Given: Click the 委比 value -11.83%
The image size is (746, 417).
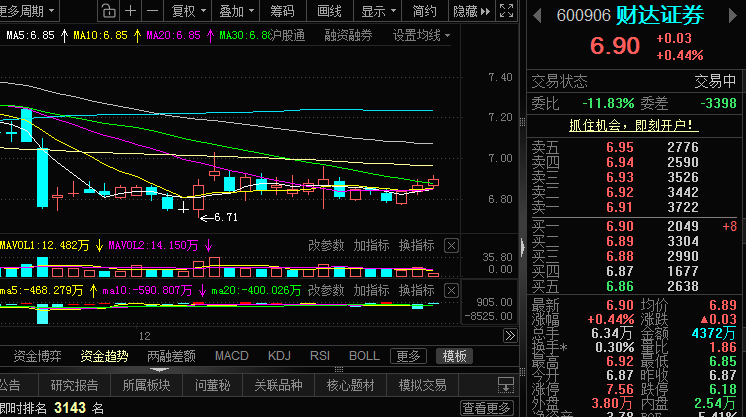Looking at the screenshot, I should (609, 103).
